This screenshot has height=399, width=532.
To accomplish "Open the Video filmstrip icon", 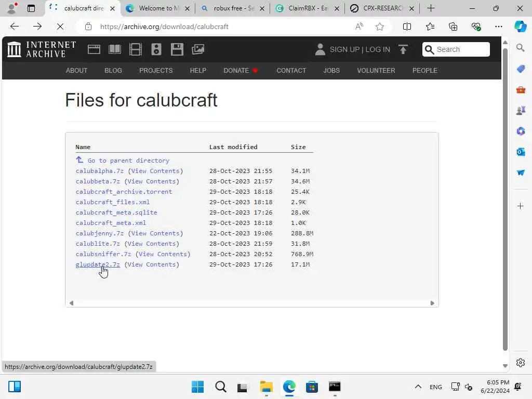I will pyautogui.click(x=136, y=49).
